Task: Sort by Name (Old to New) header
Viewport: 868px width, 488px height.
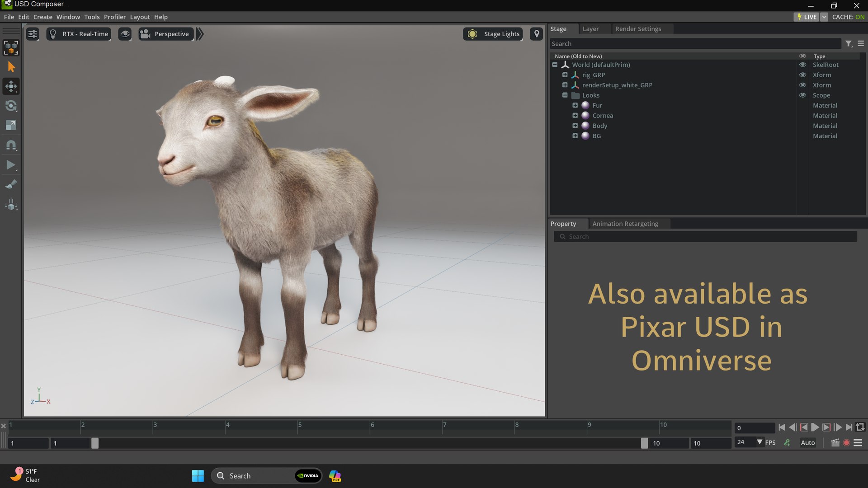Action: pyautogui.click(x=578, y=56)
